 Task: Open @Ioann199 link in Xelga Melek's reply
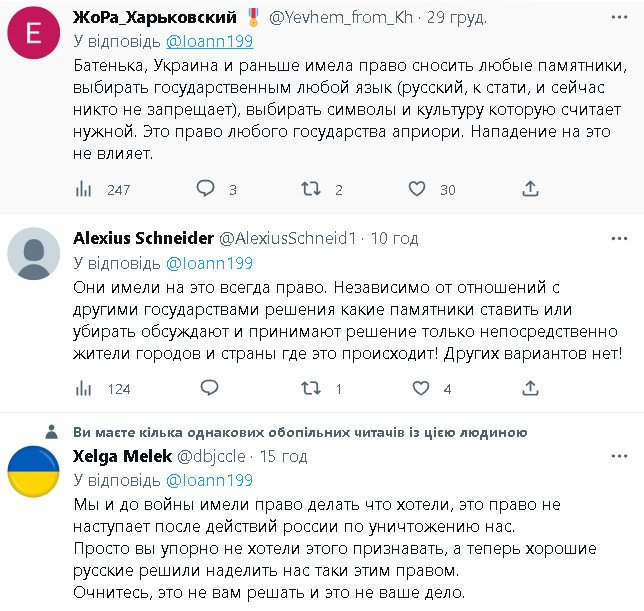click(209, 479)
